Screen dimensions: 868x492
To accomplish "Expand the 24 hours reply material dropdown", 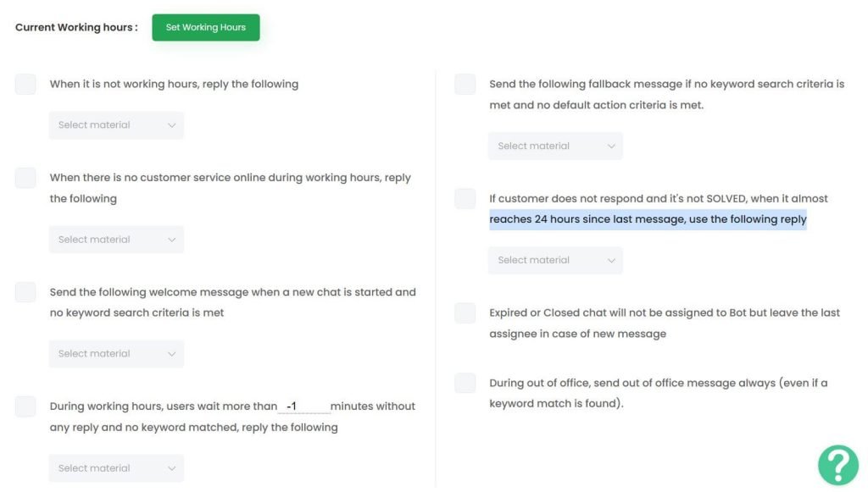I will point(555,260).
